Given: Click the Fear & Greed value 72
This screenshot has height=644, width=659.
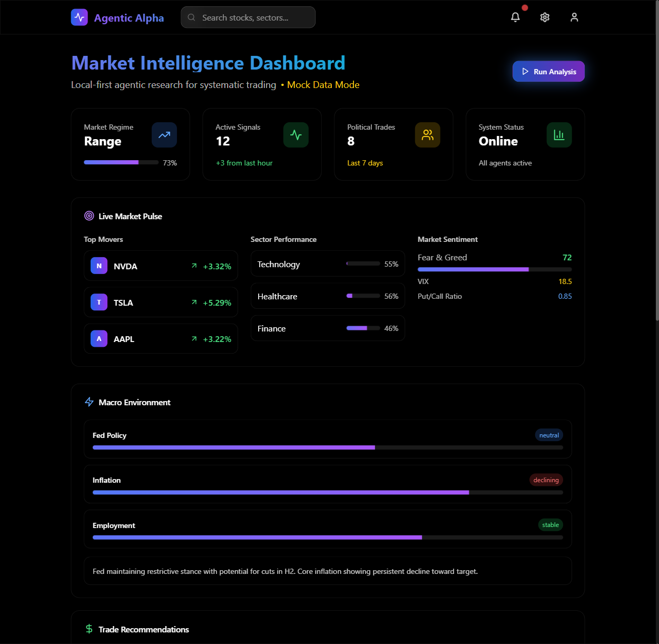Looking at the screenshot, I should (567, 258).
